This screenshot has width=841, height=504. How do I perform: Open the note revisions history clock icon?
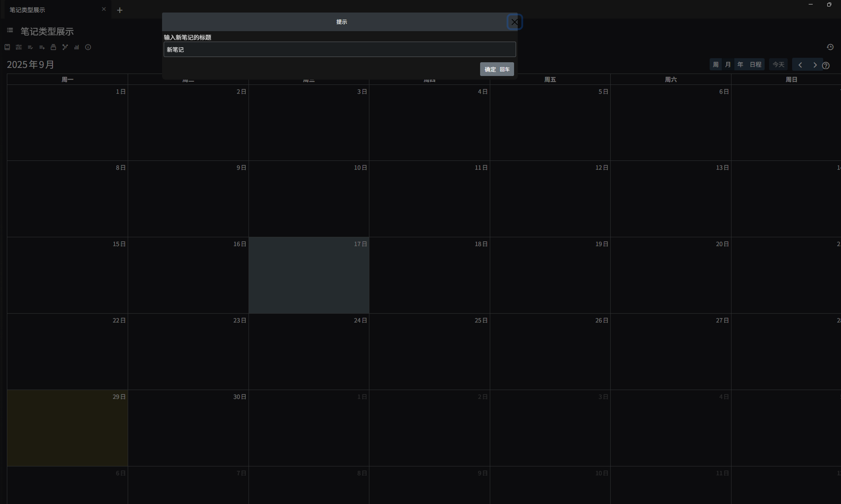tap(830, 47)
